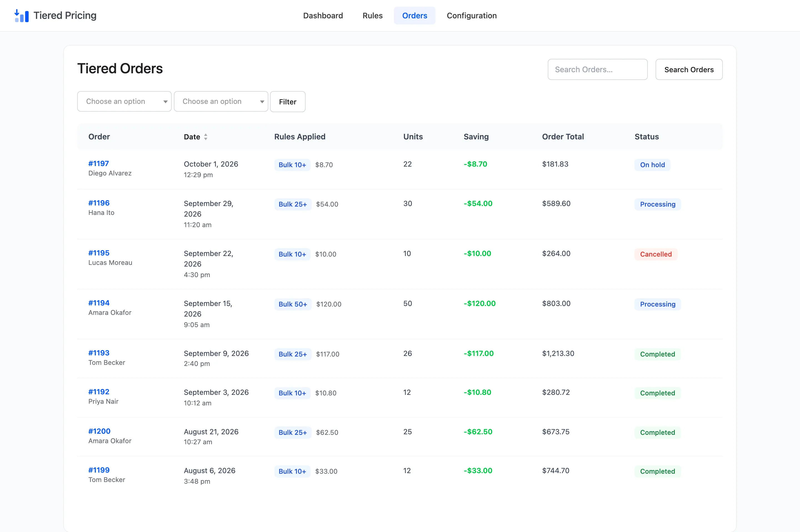Click the Saving column header
This screenshot has height=532, width=800.
click(476, 137)
